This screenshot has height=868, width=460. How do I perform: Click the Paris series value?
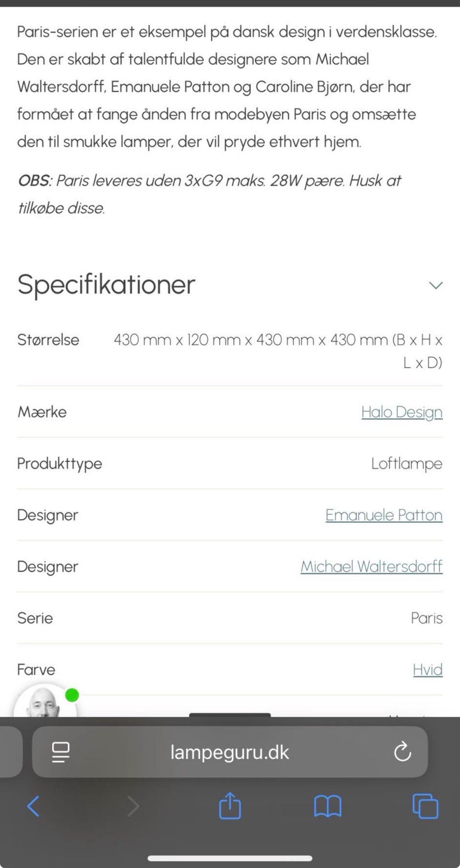pos(426,618)
